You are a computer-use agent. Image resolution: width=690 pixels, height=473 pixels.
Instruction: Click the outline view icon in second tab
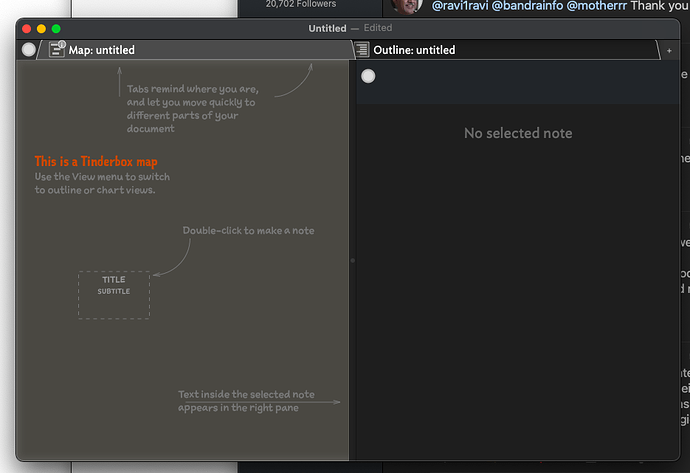tap(362, 49)
